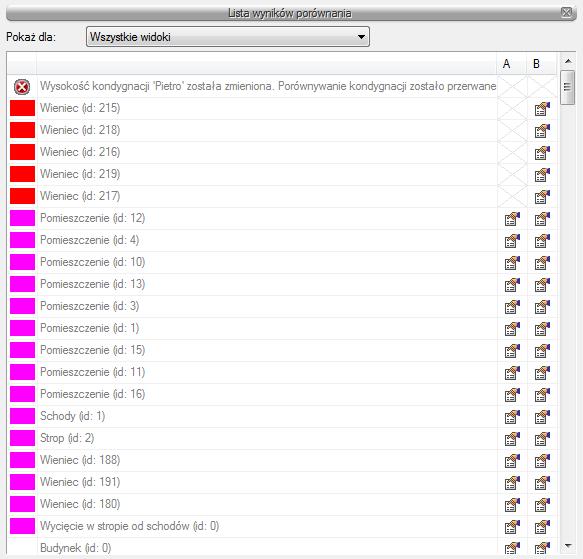583x559 pixels.
Task: Click the scrollbar up arrow
Action: (567, 61)
